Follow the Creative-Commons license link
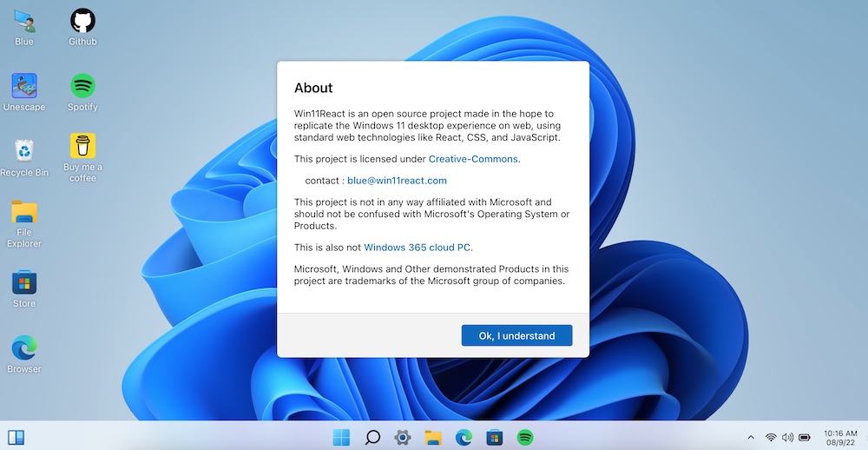Image resolution: width=868 pixels, height=450 pixels. pyautogui.click(x=473, y=159)
